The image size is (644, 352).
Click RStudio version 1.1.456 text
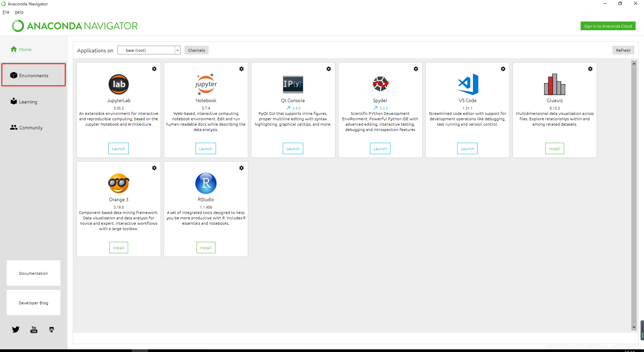(206, 207)
